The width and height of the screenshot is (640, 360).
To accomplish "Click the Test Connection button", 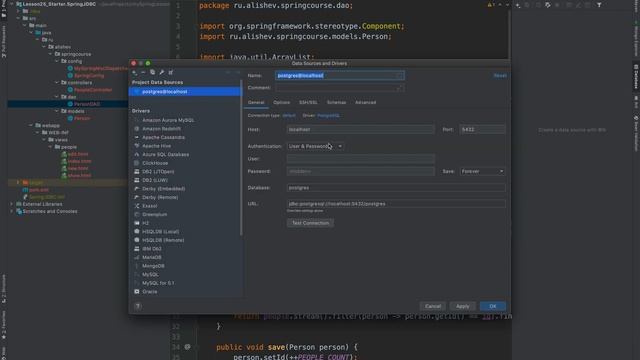I will 310,223.
